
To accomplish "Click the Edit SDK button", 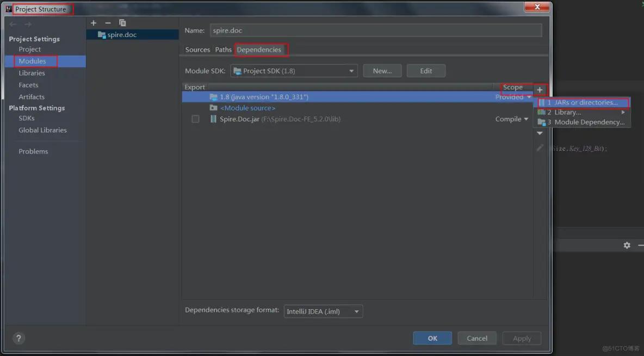I will (x=426, y=71).
